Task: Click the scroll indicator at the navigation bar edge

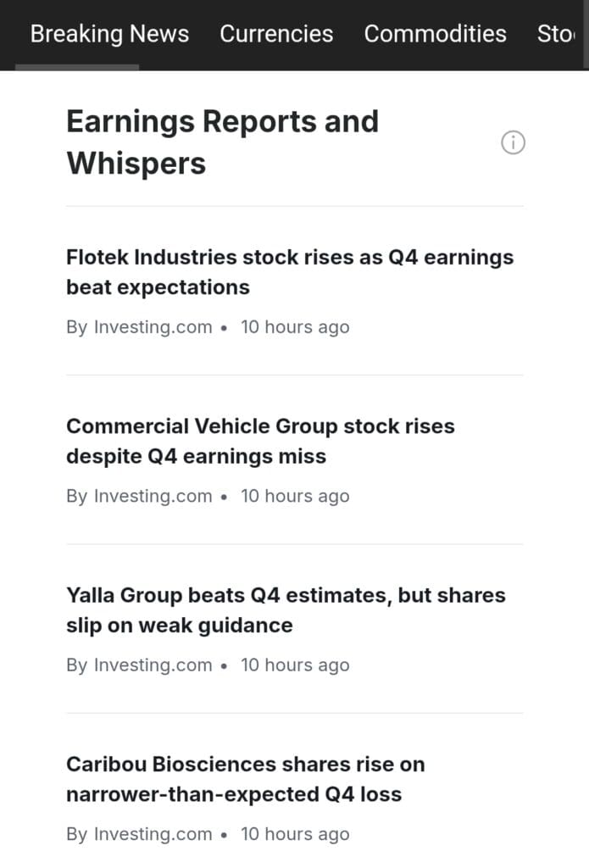Action: click(585, 34)
